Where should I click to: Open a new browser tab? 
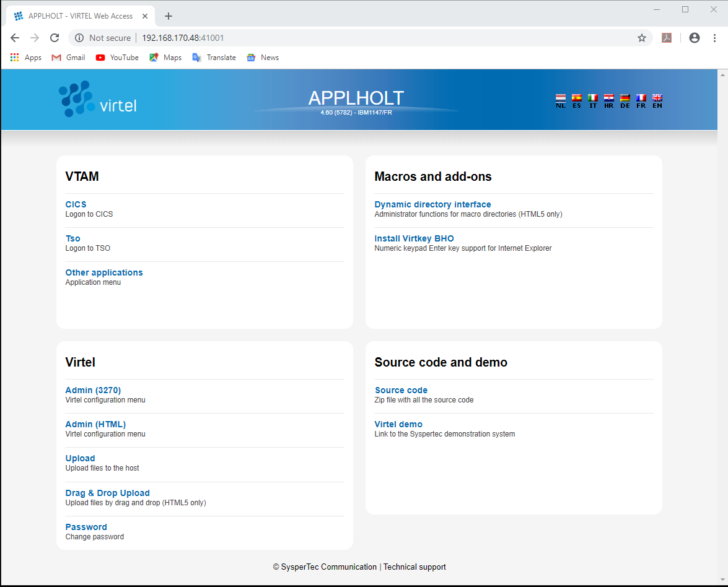pos(169,16)
